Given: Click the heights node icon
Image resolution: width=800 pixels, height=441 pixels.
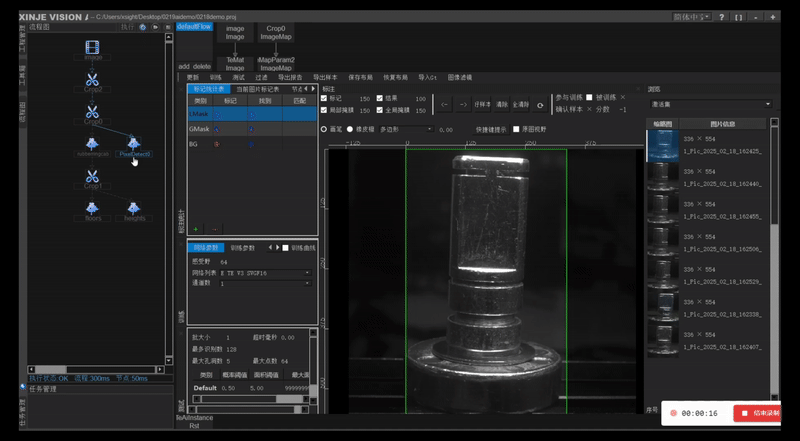Looking at the screenshot, I should pos(134,207).
